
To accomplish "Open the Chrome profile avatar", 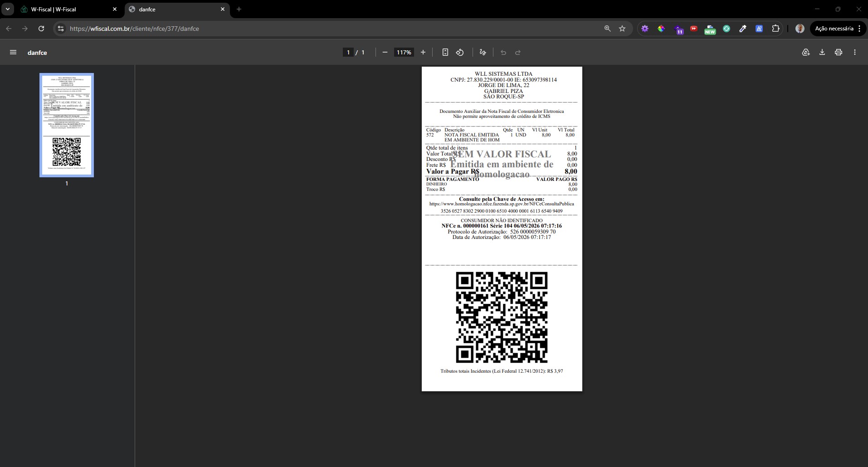I will 800,29.
